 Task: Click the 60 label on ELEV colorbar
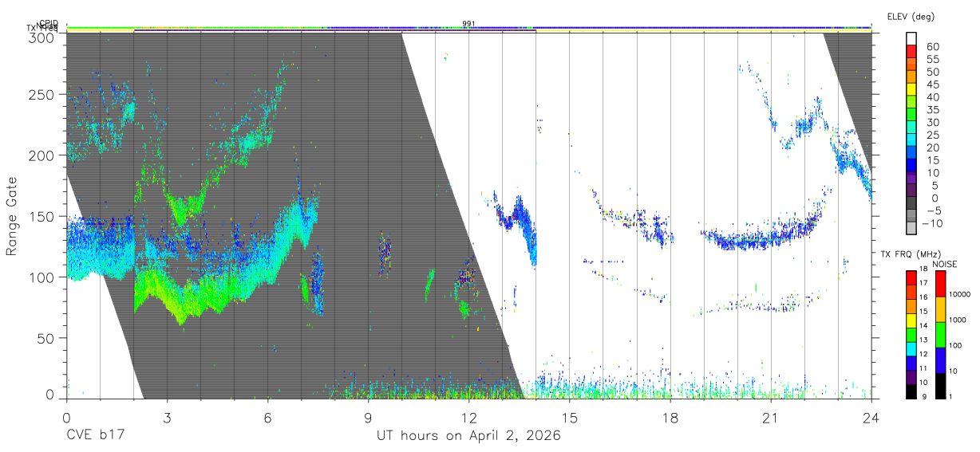[932, 47]
